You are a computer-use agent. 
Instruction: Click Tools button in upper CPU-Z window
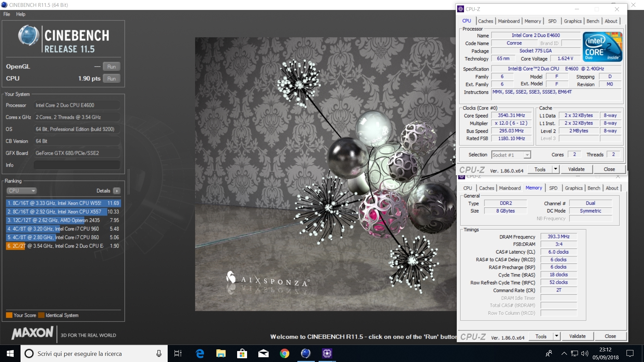[540, 169]
